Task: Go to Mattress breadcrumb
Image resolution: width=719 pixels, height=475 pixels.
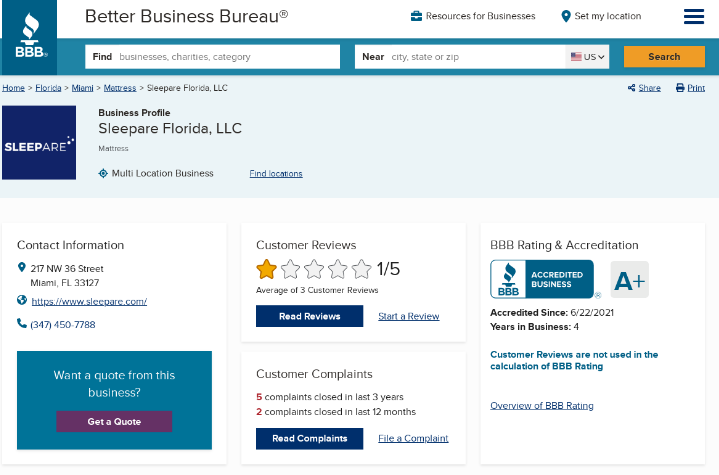Action: (120, 88)
